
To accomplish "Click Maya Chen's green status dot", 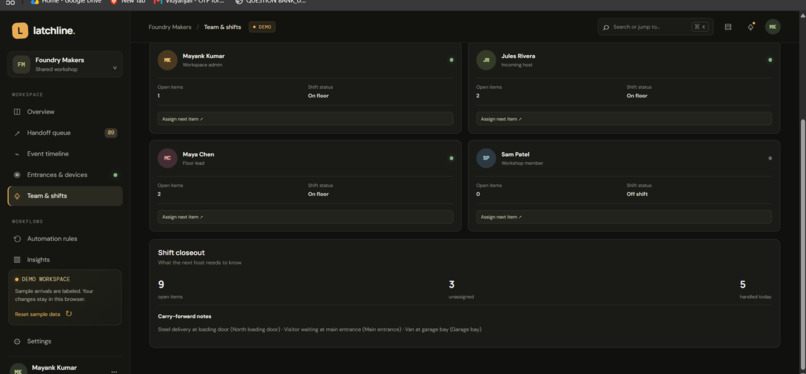I will coord(451,158).
